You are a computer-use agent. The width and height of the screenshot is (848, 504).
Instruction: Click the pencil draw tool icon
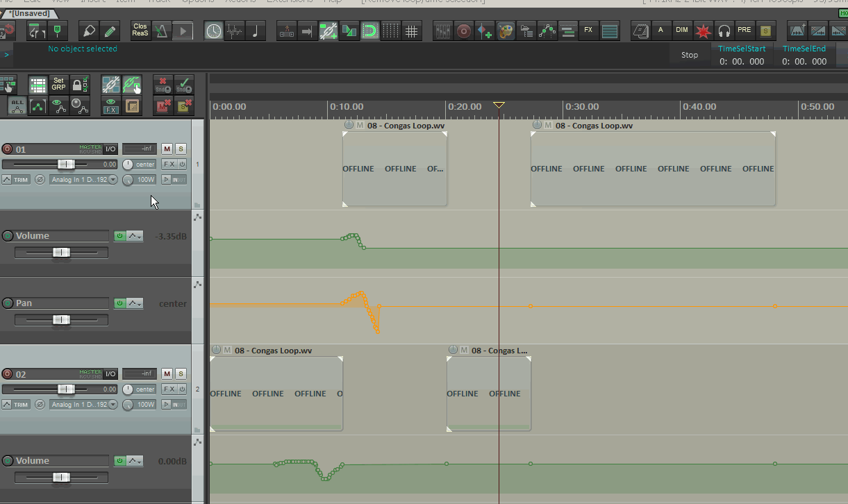point(109,31)
